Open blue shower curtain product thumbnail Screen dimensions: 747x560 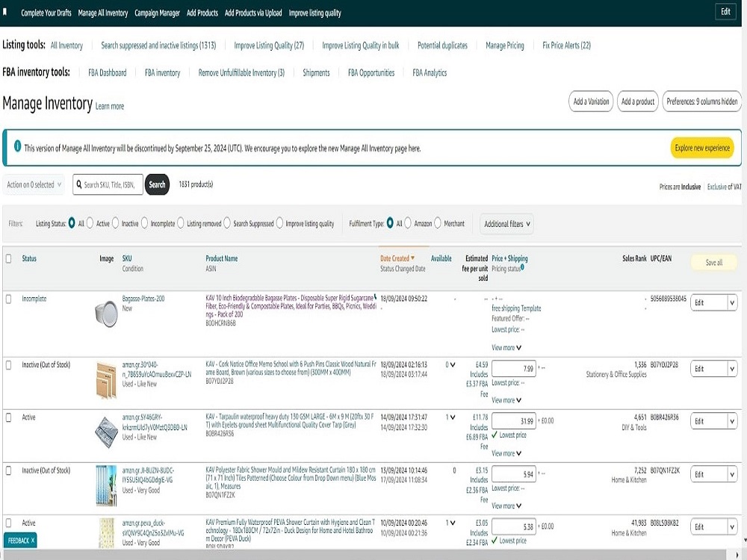[106, 485]
